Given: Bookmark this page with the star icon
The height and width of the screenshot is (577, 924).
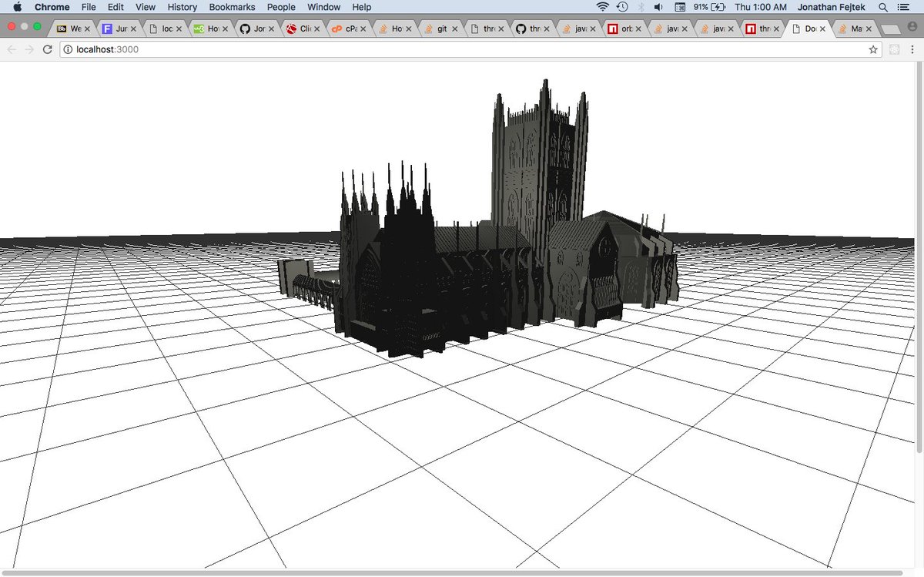Looking at the screenshot, I should click(873, 49).
